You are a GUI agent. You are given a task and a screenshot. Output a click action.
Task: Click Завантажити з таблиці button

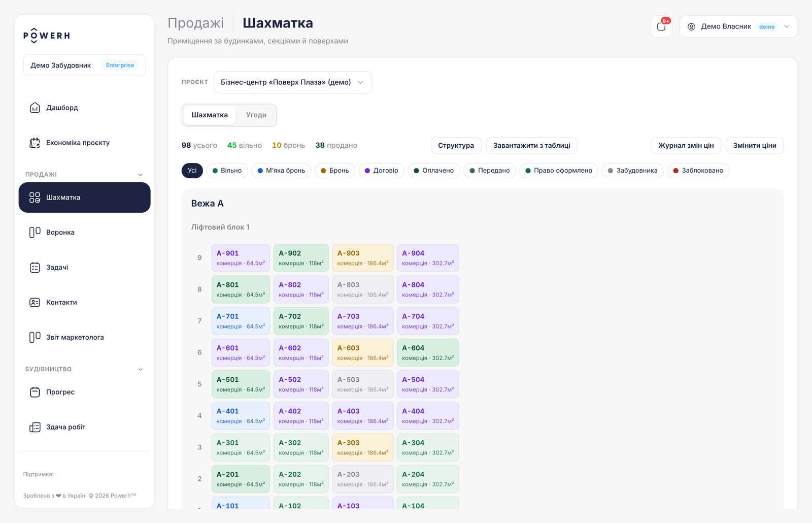(x=531, y=145)
